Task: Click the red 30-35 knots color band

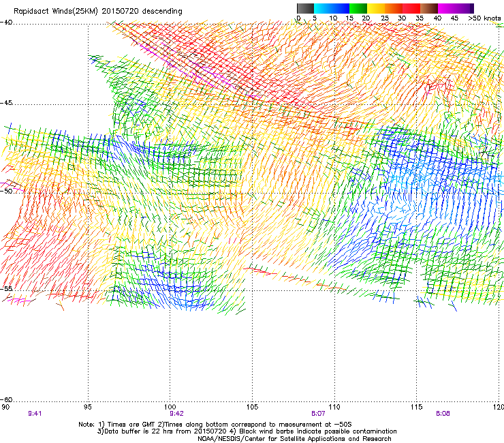Action: click(x=411, y=8)
